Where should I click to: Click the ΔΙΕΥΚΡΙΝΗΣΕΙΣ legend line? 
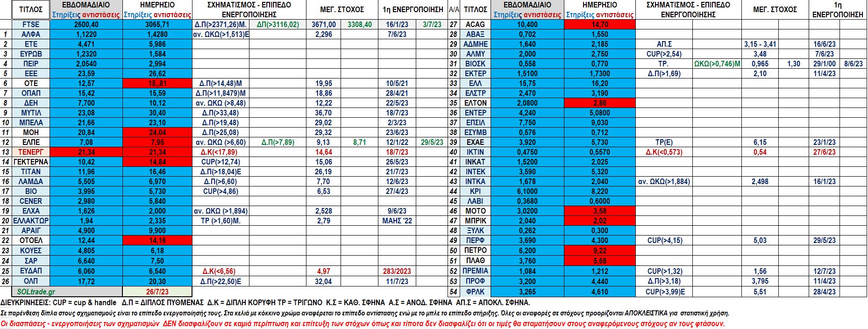tap(265, 302)
